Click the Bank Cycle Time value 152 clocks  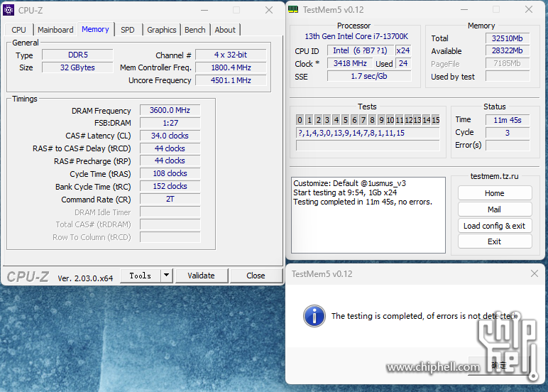170,186
